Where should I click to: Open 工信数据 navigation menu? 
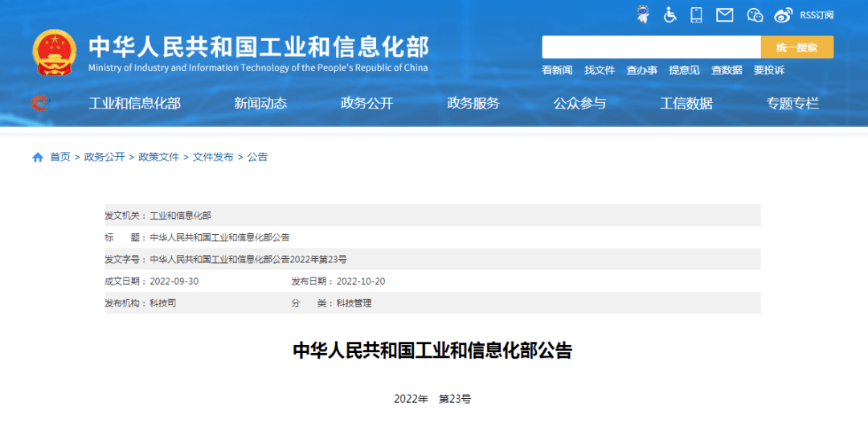[686, 104]
